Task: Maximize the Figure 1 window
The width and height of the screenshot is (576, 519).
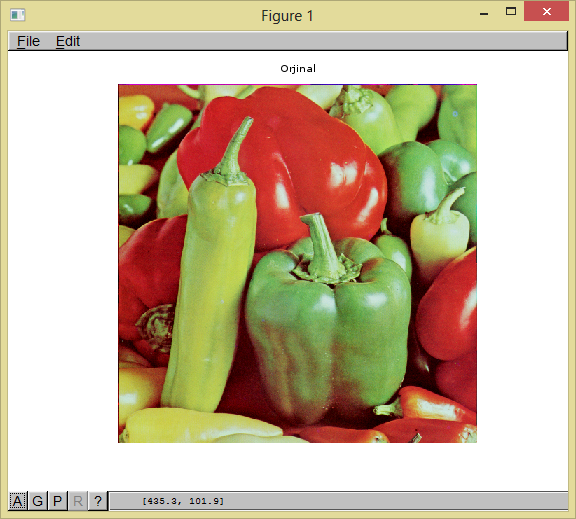Action: point(511,11)
